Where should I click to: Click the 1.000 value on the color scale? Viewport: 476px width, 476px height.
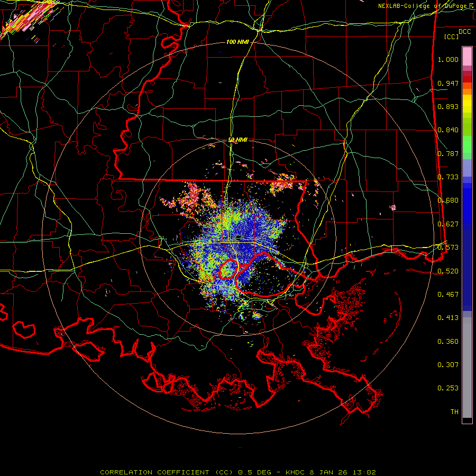[448, 59]
